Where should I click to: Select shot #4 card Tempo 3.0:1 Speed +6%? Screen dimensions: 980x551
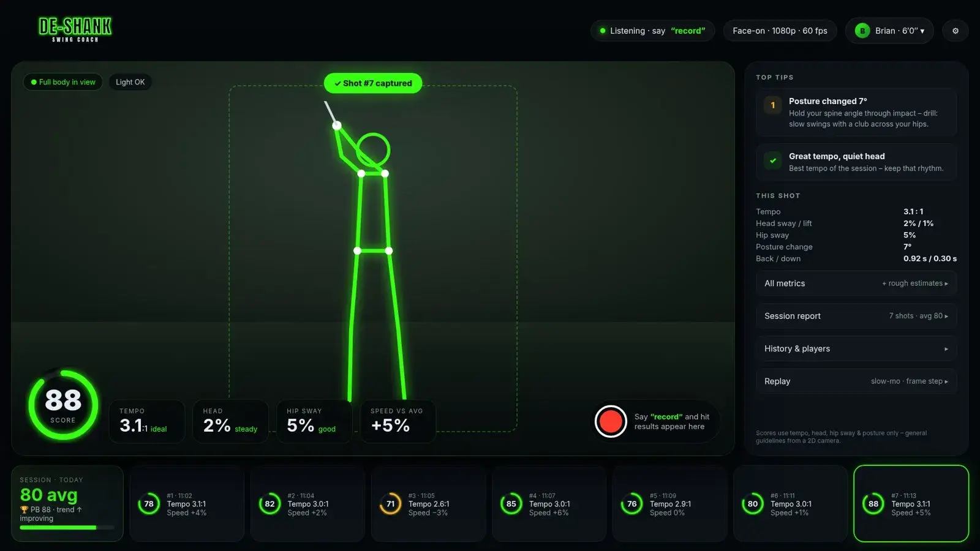click(549, 504)
